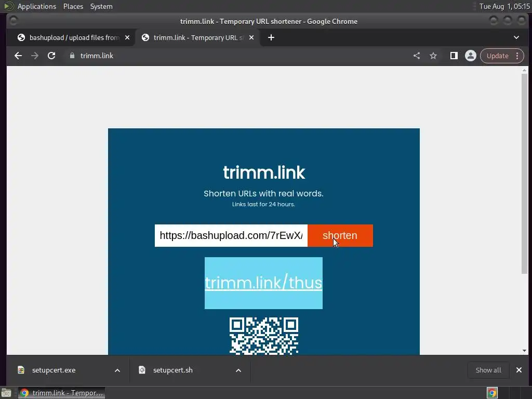The width and height of the screenshot is (532, 399).
Task: Click the 'Links last for 24 hours.' text
Action: click(263, 204)
